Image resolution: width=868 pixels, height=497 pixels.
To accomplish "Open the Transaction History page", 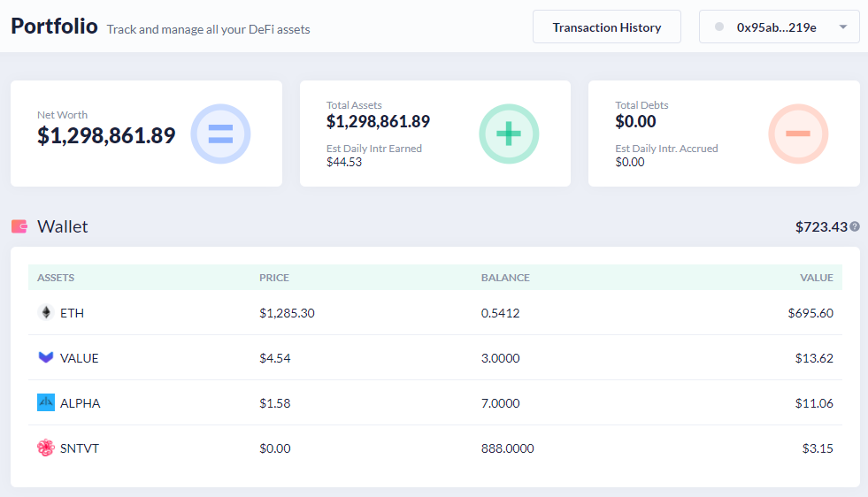I will tap(606, 27).
